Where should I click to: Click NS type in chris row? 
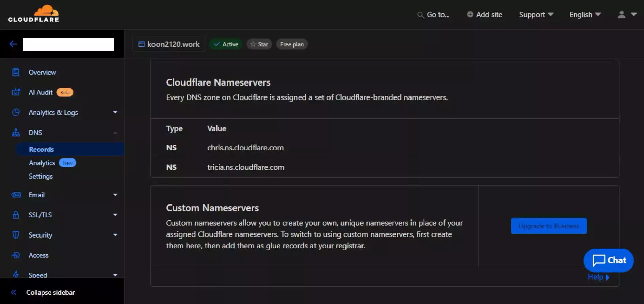click(x=171, y=148)
